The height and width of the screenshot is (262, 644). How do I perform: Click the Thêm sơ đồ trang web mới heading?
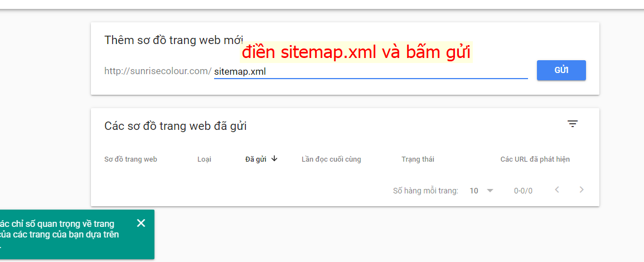click(174, 40)
